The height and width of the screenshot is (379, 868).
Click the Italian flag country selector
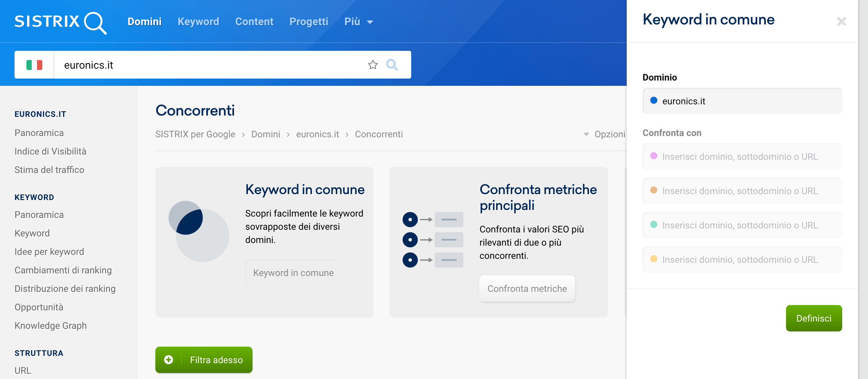click(x=34, y=65)
